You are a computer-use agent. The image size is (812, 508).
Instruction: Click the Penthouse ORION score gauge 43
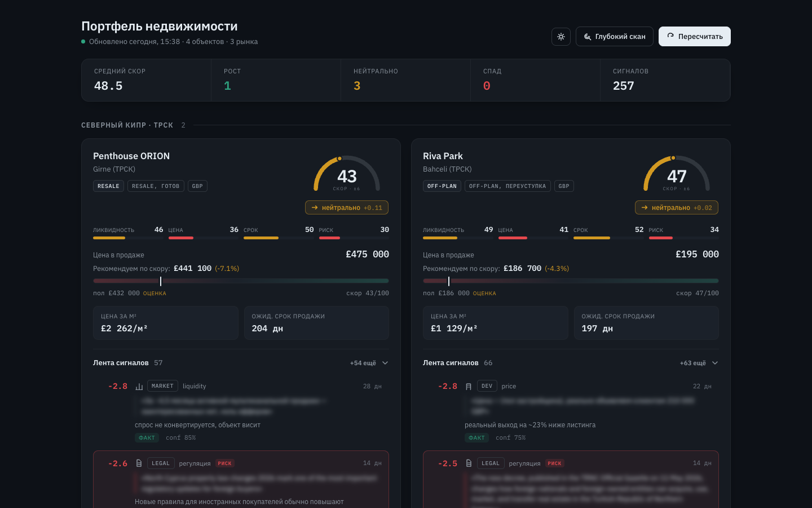347,174
